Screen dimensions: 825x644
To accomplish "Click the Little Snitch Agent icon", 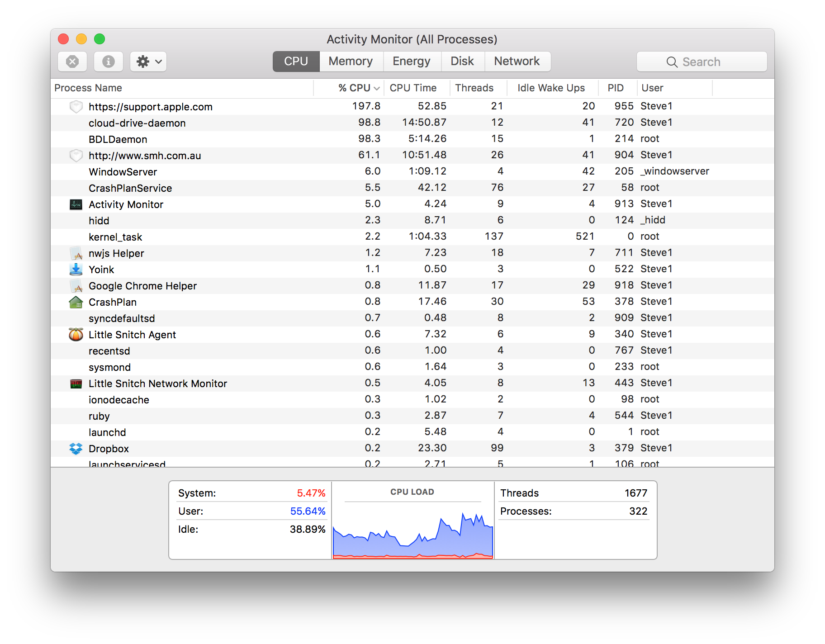I will click(76, 335).
